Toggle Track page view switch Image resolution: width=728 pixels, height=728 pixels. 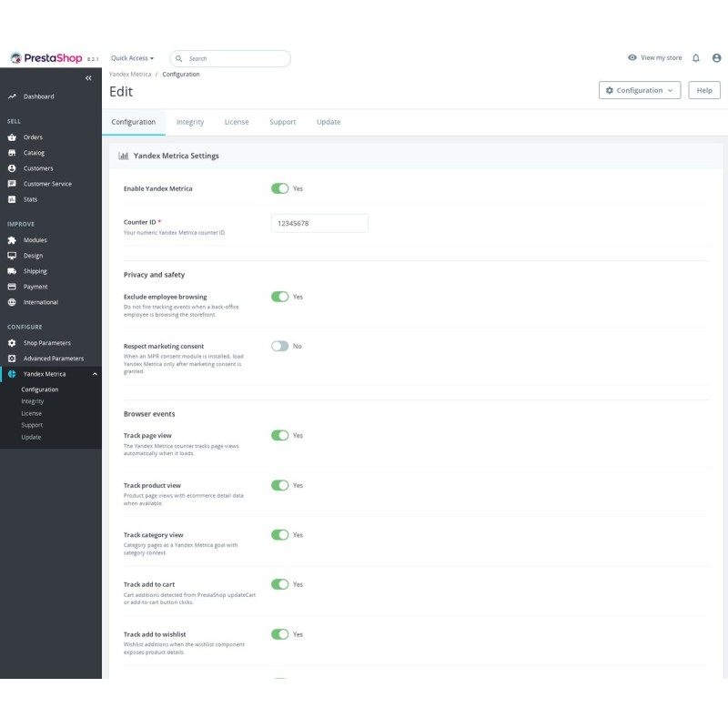pyautogui.click(x=280, y=436)
